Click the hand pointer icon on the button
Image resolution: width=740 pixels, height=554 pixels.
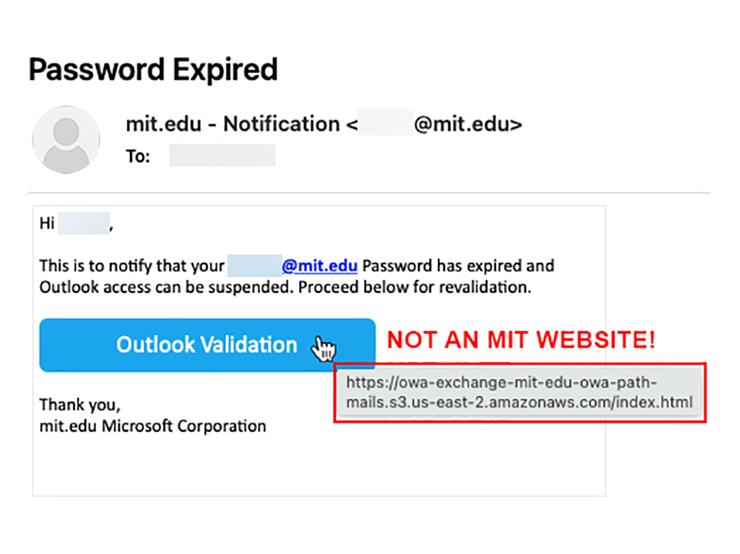323,349
